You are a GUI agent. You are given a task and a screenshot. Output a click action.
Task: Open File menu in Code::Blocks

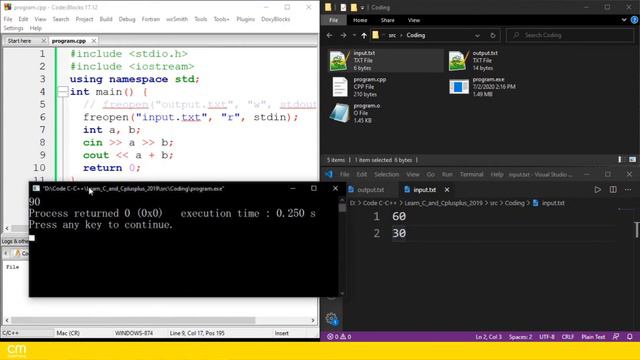click(8, 19)
